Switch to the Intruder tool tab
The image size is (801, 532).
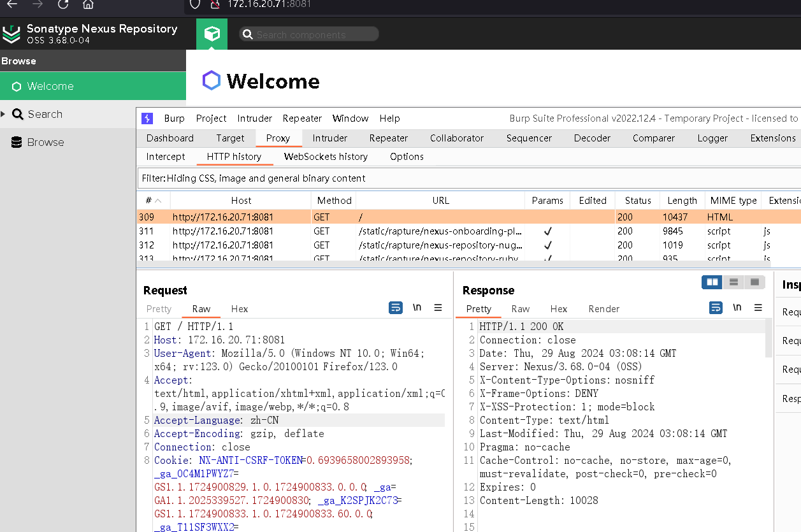[330, 138]
